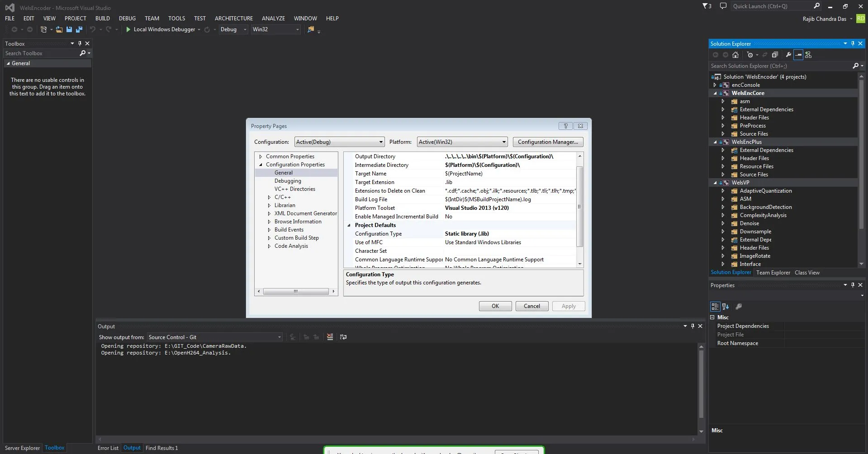Click Property Pages wrench icon in Properties panel
Viewport: 868px width, 454px height.
pos(739,307)
